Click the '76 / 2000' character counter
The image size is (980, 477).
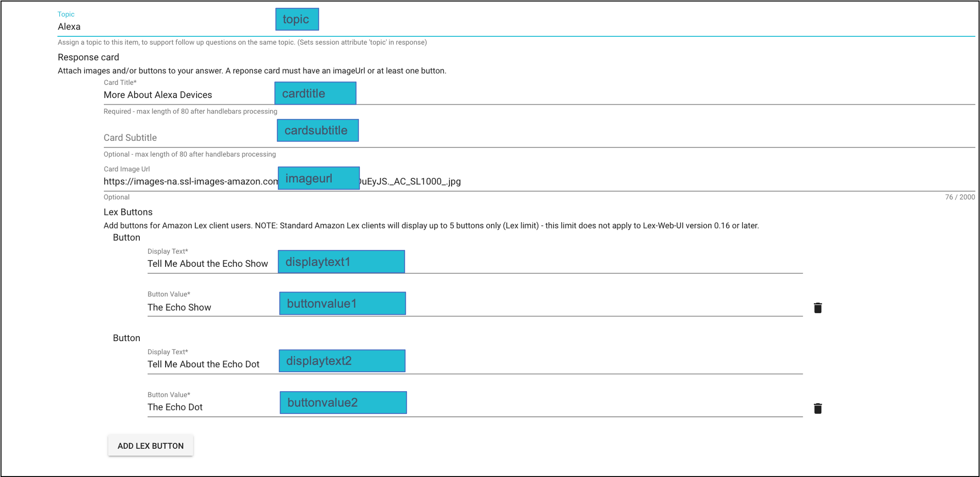960,197
